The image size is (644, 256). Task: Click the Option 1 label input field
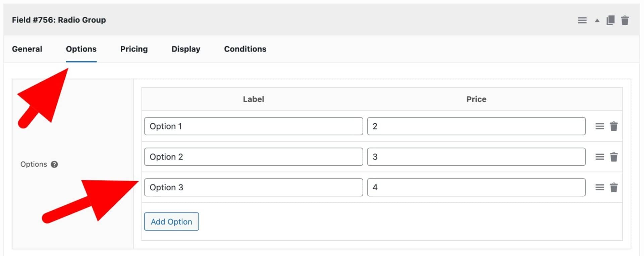click(253, 126)
